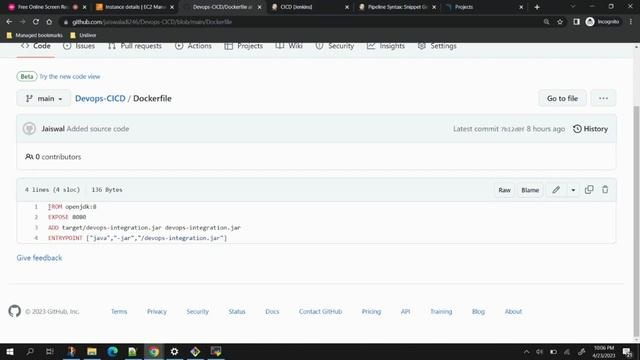Open Docs footer link

(x=272, y=311)
